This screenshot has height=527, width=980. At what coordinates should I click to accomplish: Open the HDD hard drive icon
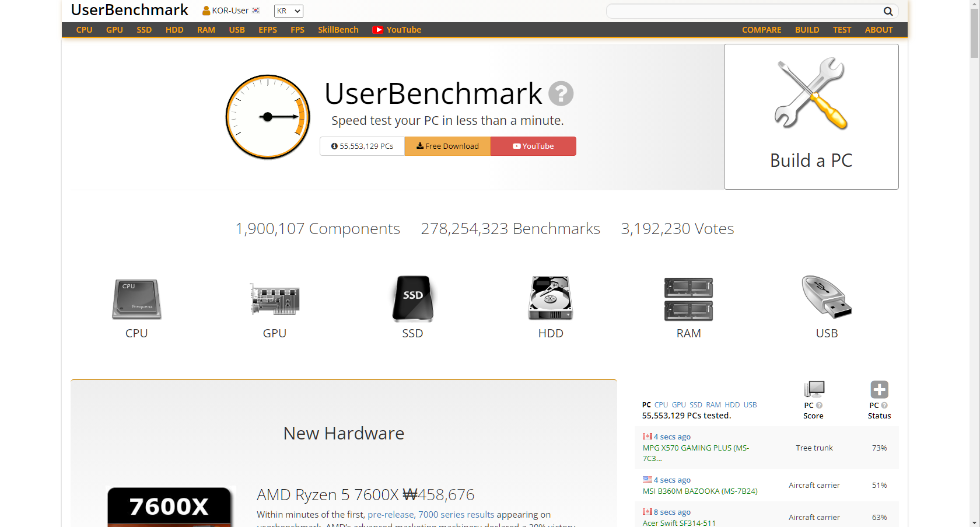tap(551, 298)
